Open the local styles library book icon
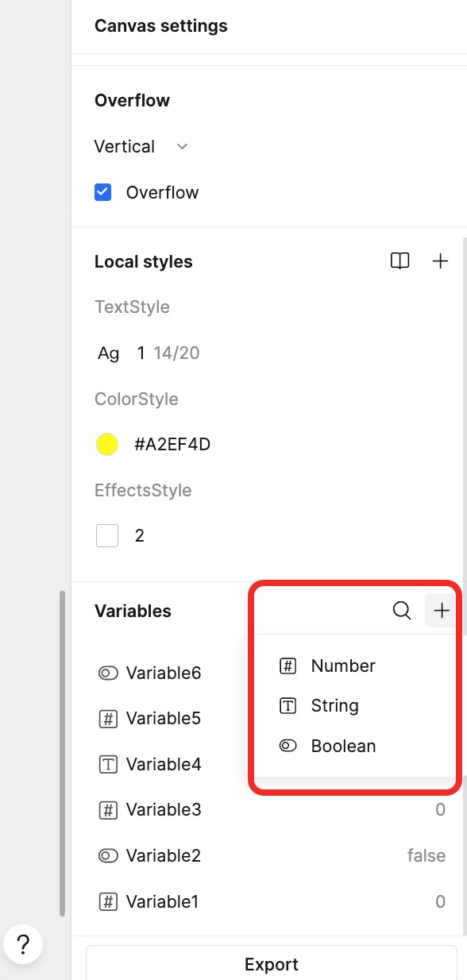The height and width of the screenshot is (980, 467). [400, 260]
